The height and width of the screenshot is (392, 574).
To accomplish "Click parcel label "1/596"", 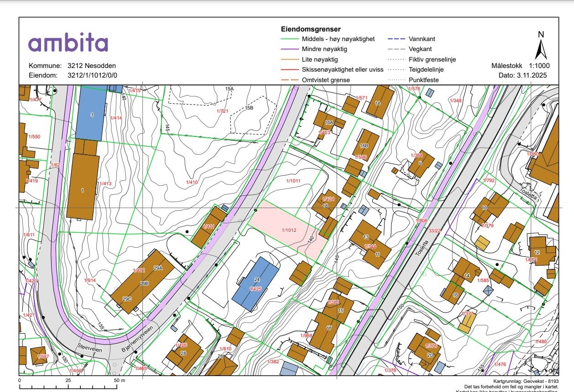I will [361, 157].
